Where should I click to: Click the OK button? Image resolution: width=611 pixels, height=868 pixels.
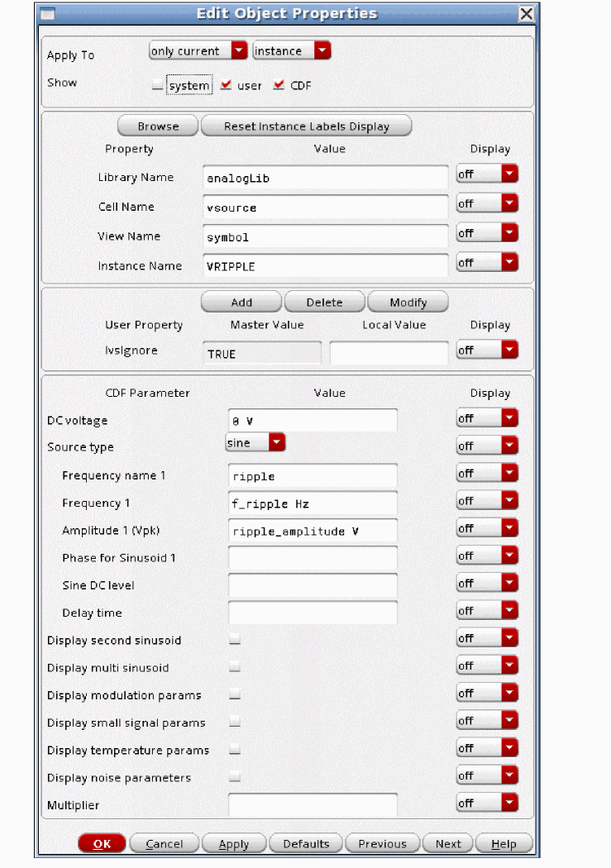(x=102, y=844)
